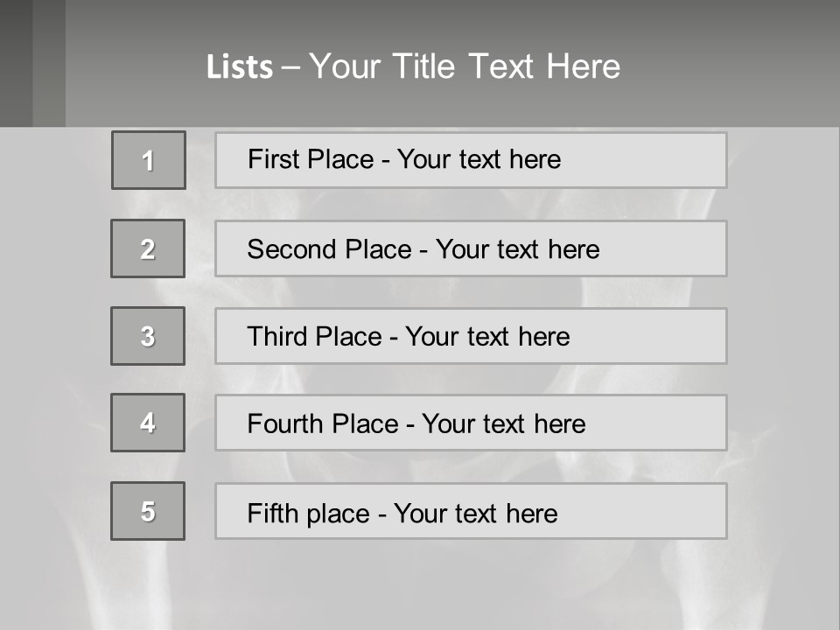Viewport: 840px width, 630px height.
Task: Select the number 2 box
Action: click(x=148, y=248)
